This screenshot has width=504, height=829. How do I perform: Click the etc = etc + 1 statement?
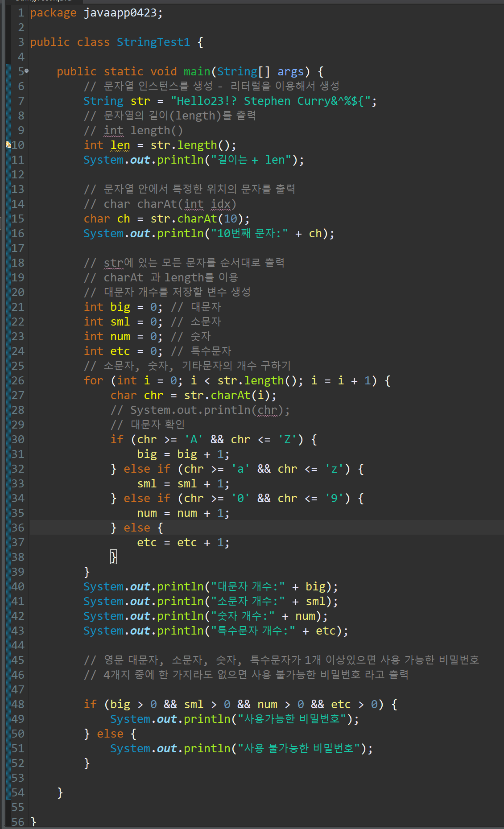(183, 542)
